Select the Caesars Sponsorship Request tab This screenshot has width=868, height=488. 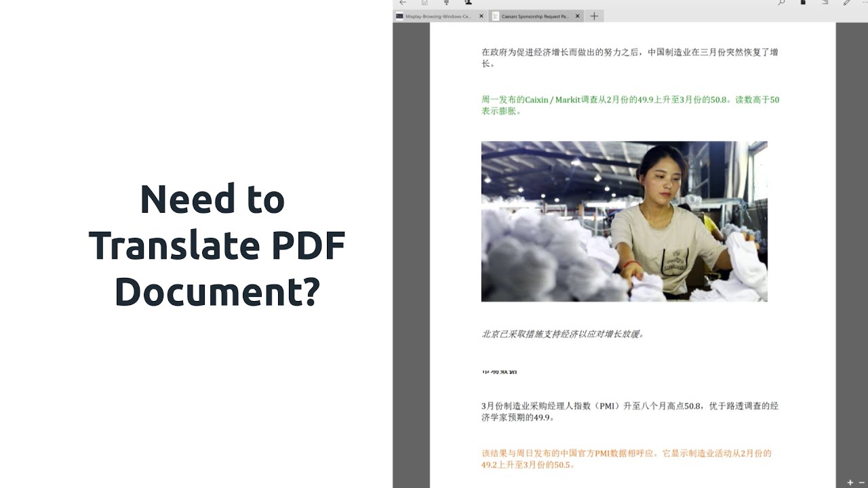[536, 16]
